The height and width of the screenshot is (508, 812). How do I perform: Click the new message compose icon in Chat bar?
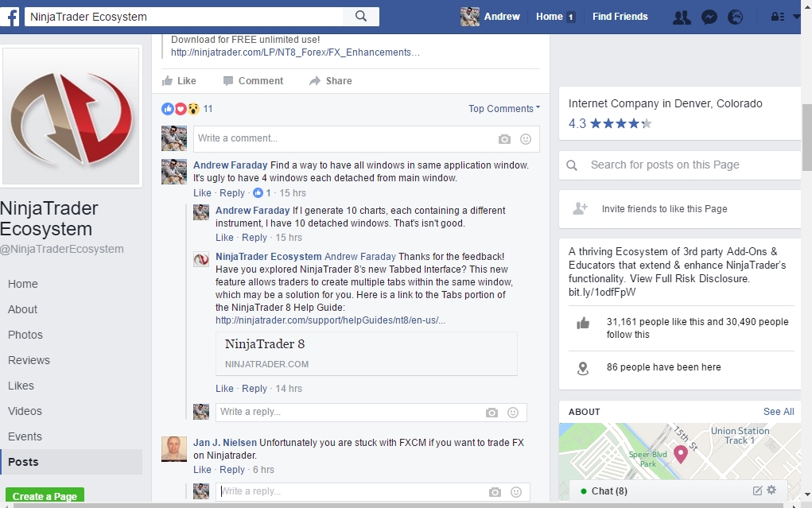point(757,491)
